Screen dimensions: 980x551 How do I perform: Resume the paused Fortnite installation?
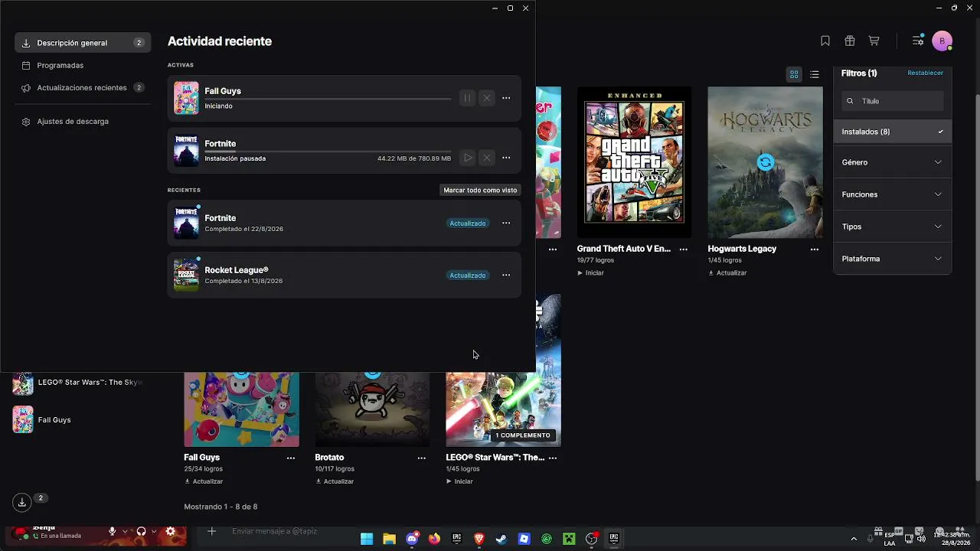click(x=467, y=158)
